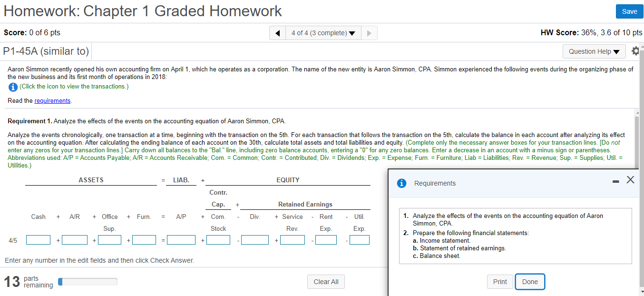The width and height of the screenshot is (644, 296).
Task: Click the LIAB. column header
Action: click(x=181, y=180)
